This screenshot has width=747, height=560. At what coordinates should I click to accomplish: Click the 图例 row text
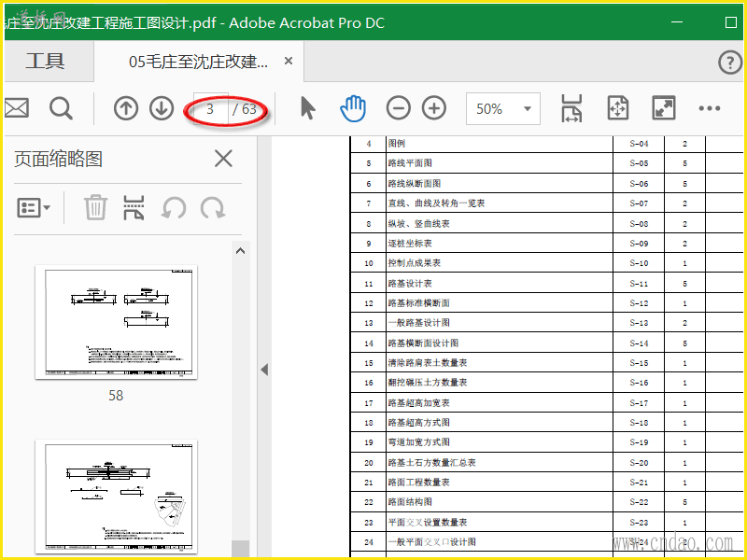396,144
